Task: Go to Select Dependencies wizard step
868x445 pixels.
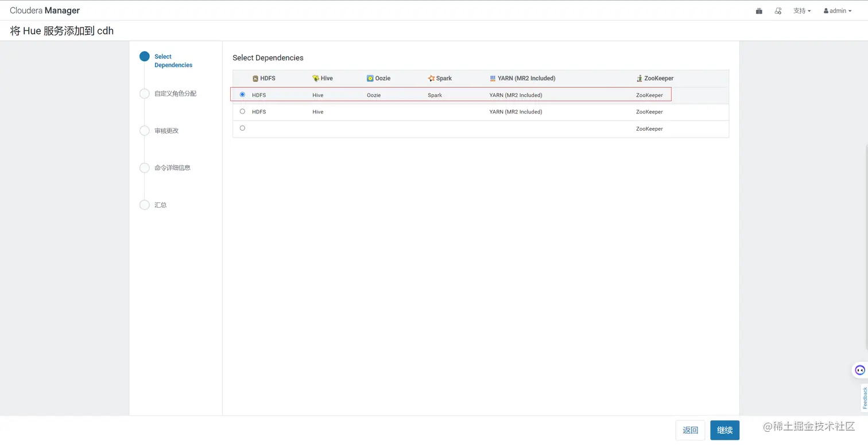Action: point(173,61)
